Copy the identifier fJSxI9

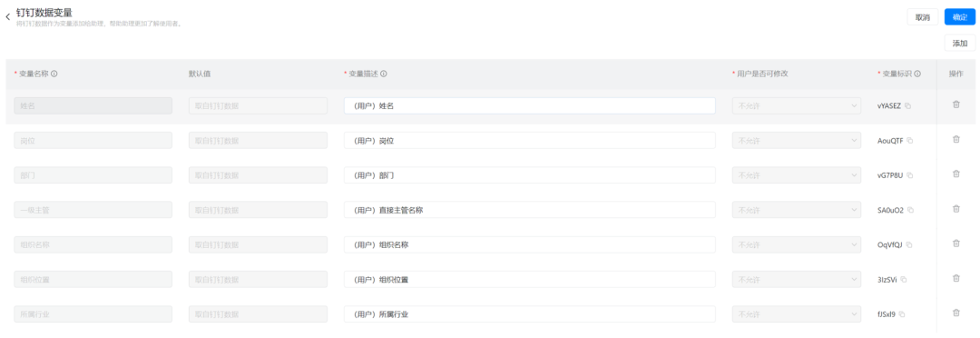tap(902, 314)
